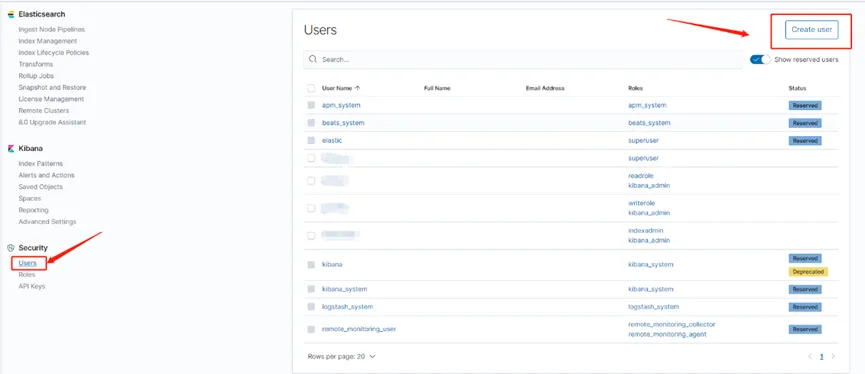The image size is (865, 374).
Task: Click the Elasticsearch logo icon in sidebar
Action: (11, 14)
